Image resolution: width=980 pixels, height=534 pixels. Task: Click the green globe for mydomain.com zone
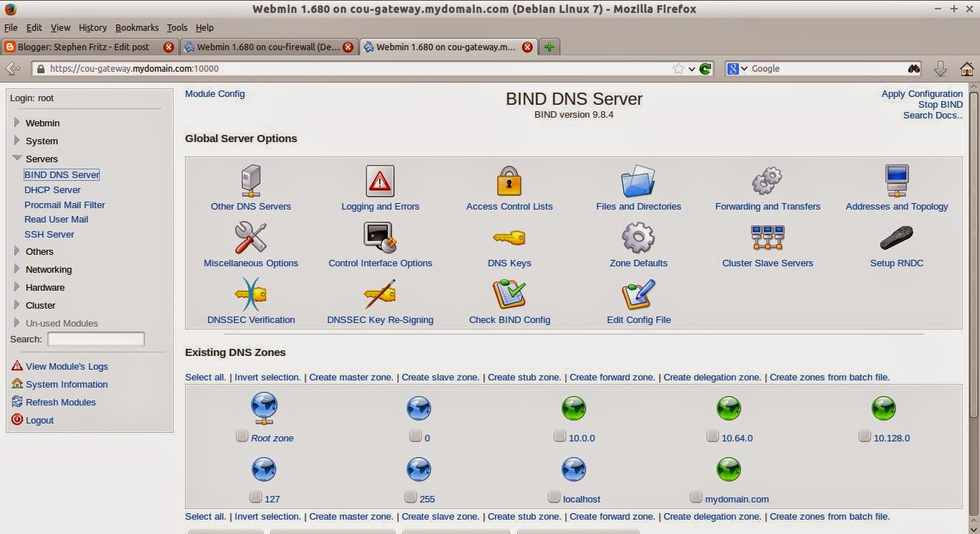click(729, 469)
